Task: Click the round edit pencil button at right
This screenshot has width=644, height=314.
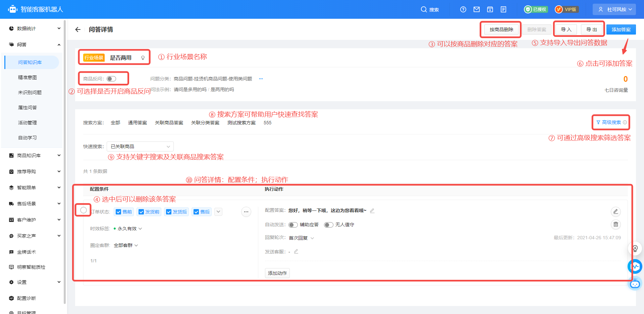Action: 616,211
